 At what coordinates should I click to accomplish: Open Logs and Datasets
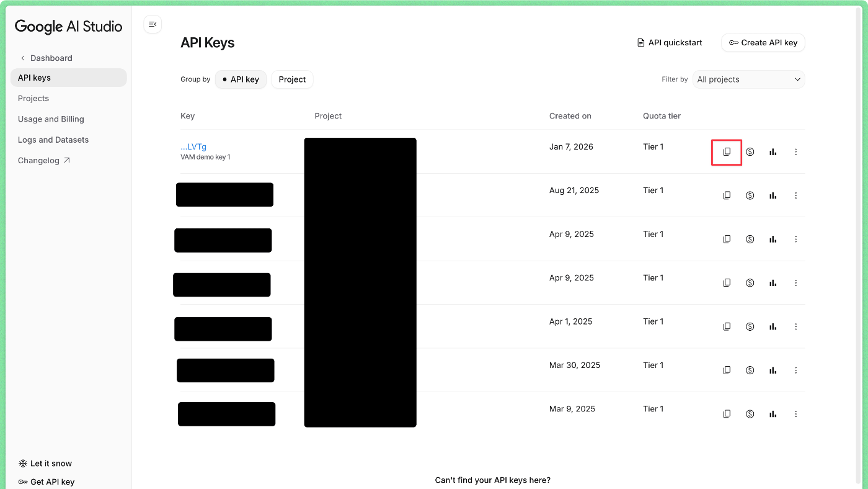pos(53,140)
